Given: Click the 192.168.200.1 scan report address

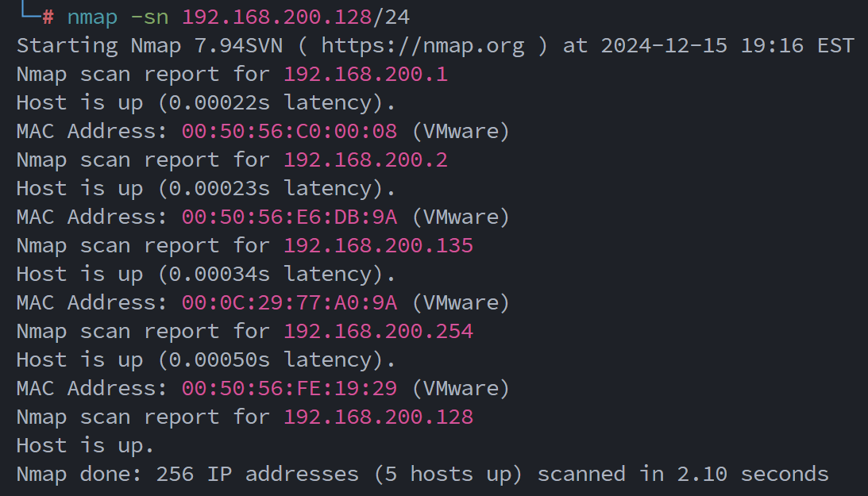Looking at the screenshot, I should [x=365, y=74].
